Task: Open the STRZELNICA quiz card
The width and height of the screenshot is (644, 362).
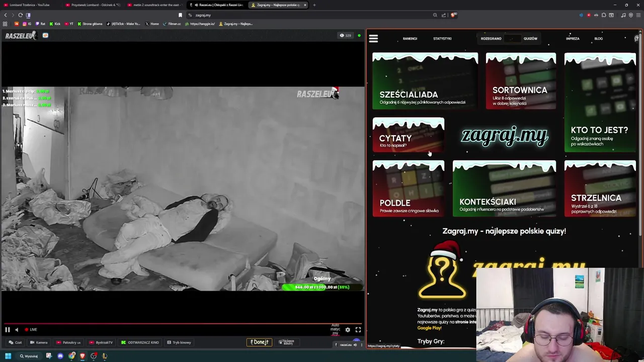Action: (600, 189)
